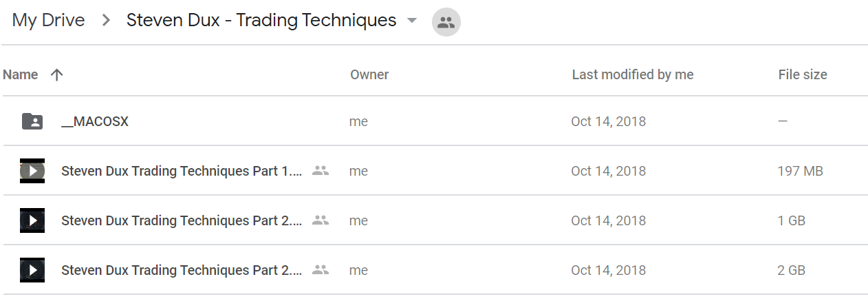Open the Last modified by me sort options
Image resolution: width=868 pixels, height=299 pixels.
coord(632,74)
